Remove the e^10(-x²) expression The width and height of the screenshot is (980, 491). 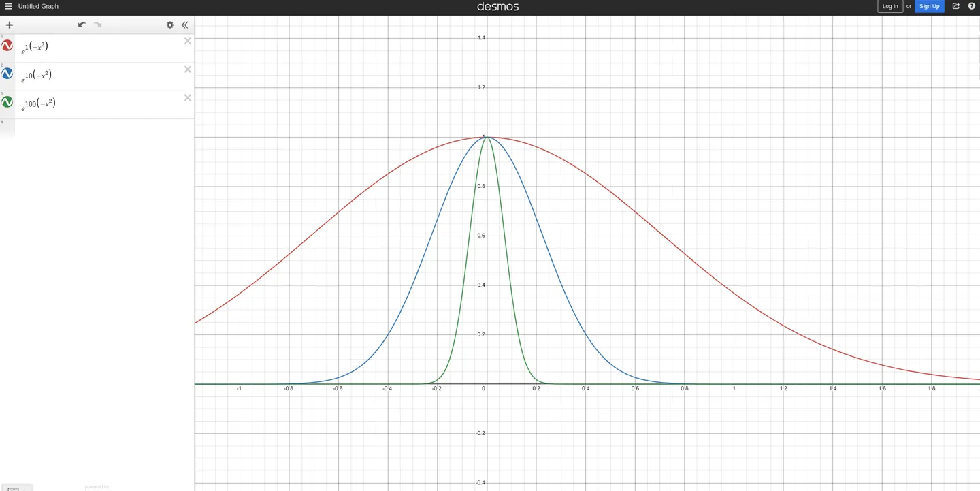coord(188,69)
